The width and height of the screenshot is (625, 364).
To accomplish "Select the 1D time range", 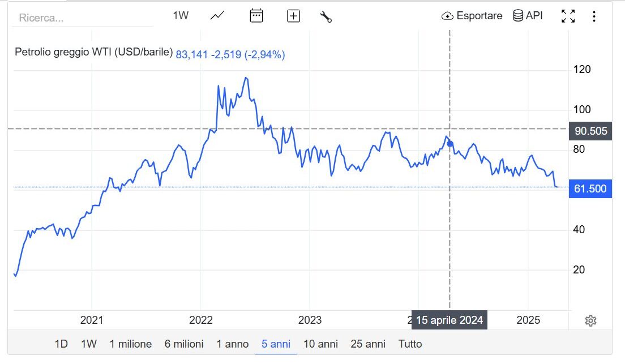I will coord(61,344).
